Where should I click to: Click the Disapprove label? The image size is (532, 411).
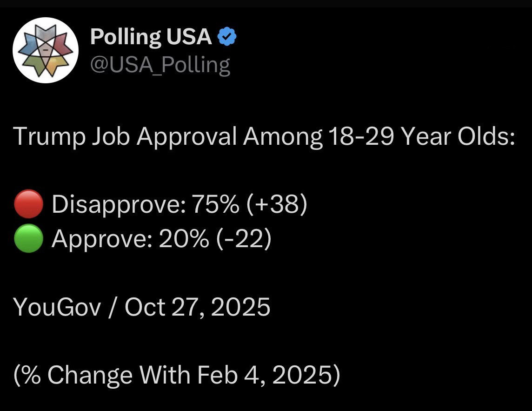click(x=116, y=205)
